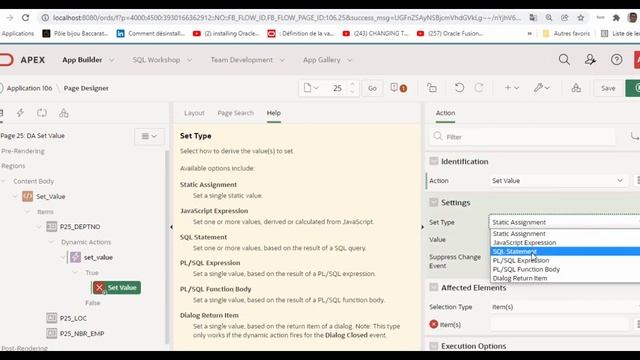The image size is (640, 360).
Task: Collapse the Settings section
Action: [434, 202]
